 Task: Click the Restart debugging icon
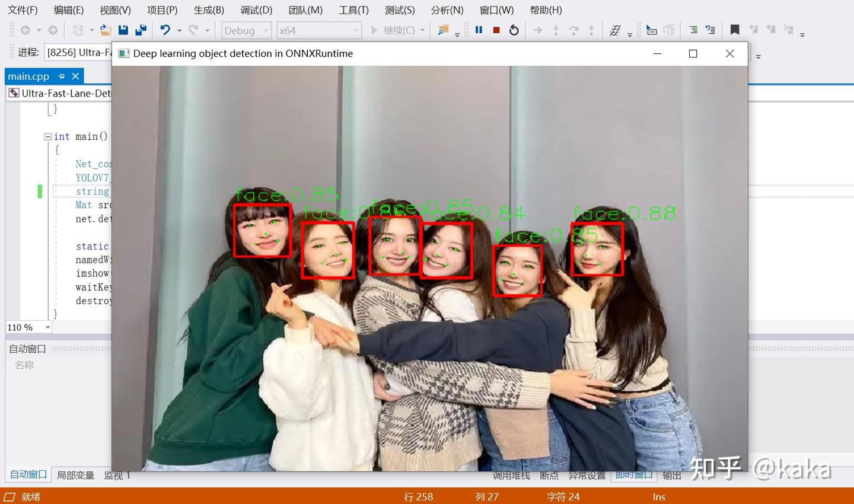pyautogui.click(x=512, y=30)
